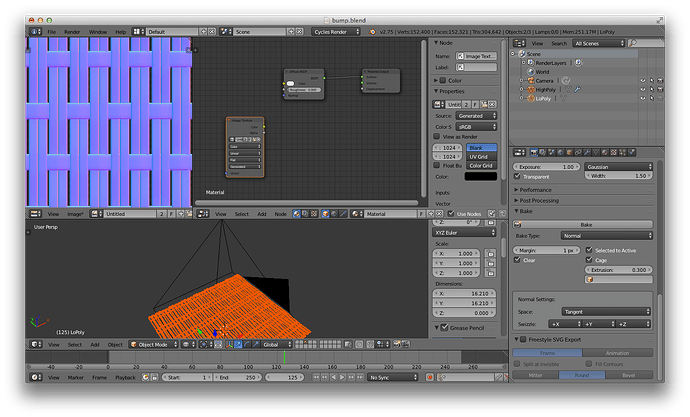The image size is (690, 417).
Task: Open the Window menu
Action: (98, 32)
